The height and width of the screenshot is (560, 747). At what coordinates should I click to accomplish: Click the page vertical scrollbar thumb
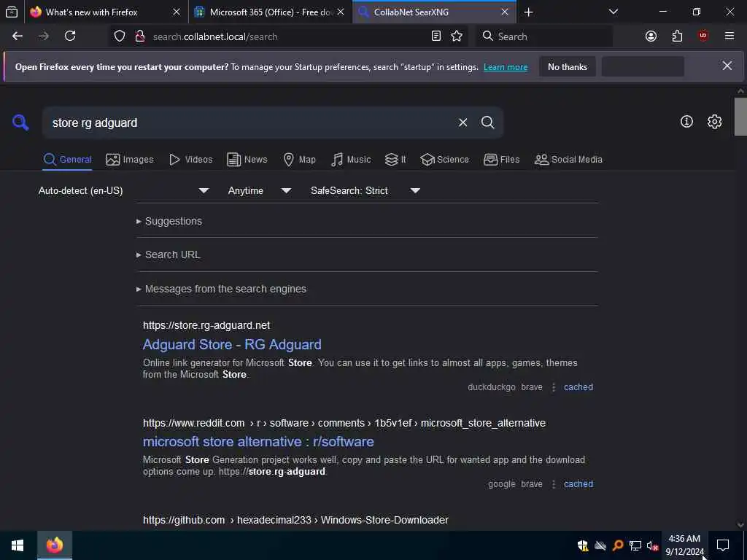click(x=740, y=117)
